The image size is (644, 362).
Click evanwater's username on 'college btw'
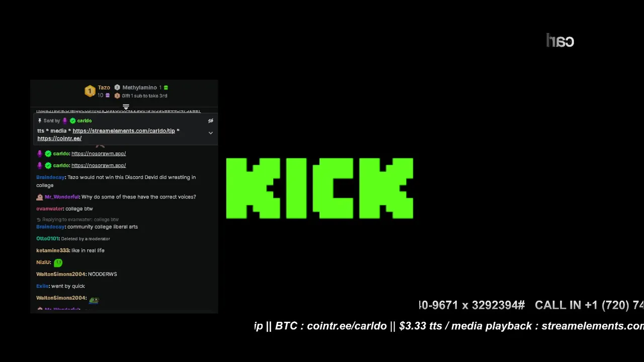coord(49,209)
